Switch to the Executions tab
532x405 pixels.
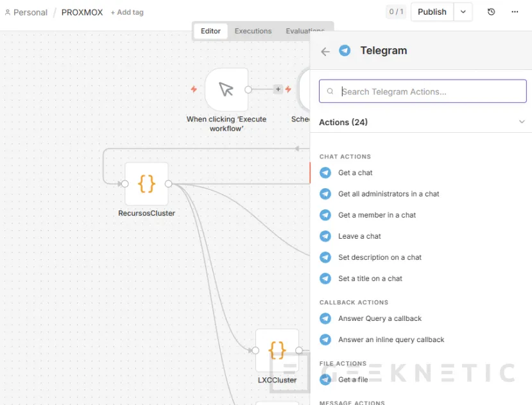coord(253,31)
